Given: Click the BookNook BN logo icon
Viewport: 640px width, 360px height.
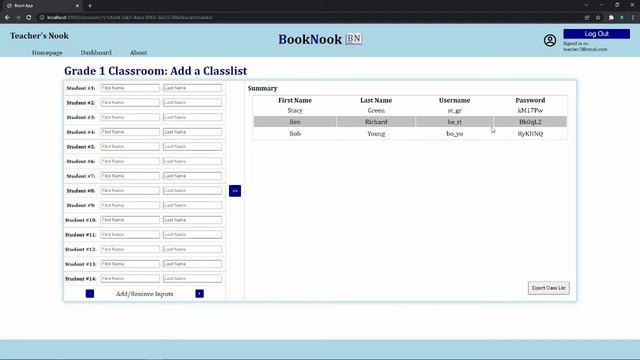Looking at the screenshot, I should tap(354, 39).
